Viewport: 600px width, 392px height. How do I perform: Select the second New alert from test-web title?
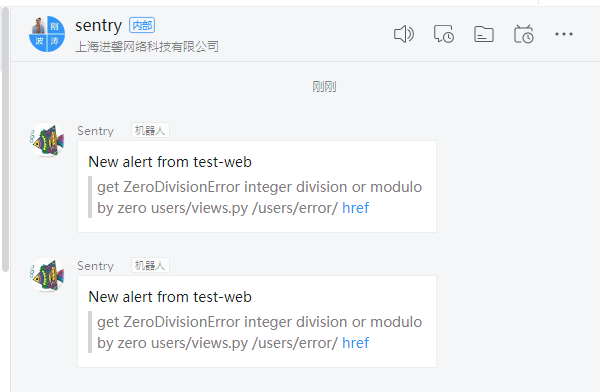170,297
